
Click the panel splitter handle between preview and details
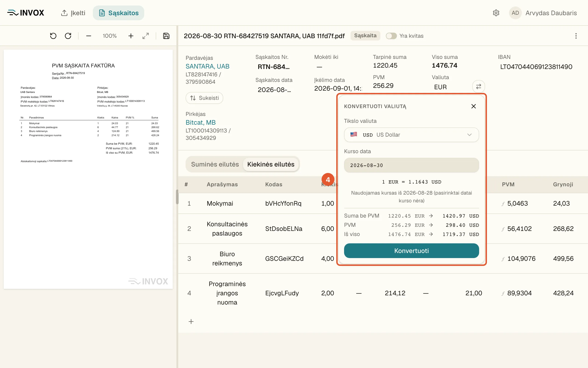click(177, 197)
